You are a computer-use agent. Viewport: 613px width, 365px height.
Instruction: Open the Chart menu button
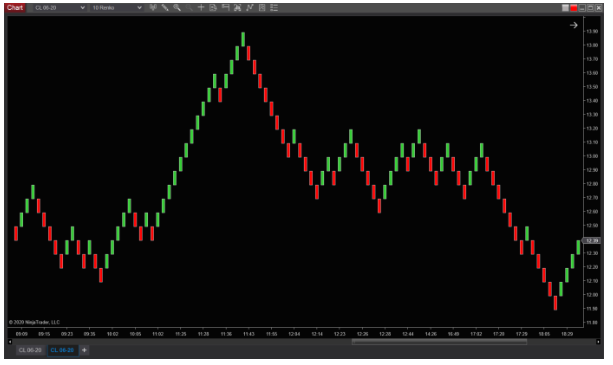click(15, 8)
